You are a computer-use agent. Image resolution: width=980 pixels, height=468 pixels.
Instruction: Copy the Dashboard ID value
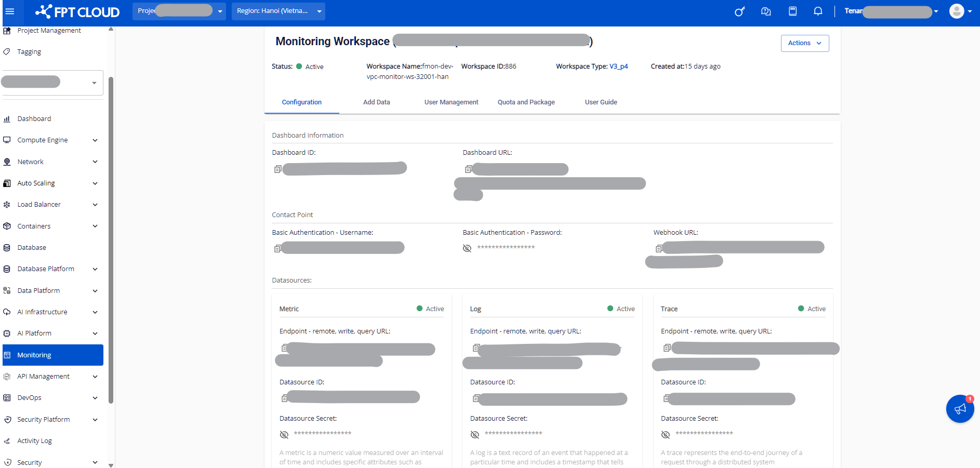tap(278, 169)
